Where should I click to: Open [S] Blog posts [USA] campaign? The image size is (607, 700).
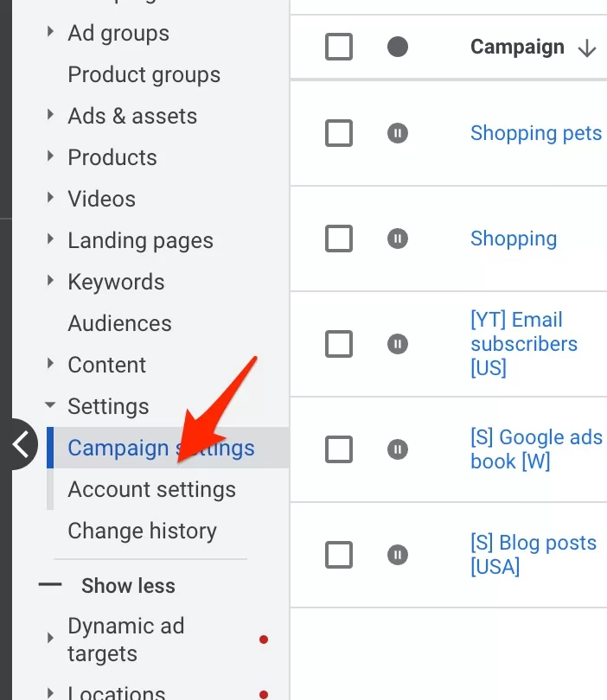[x=534, y=555]
